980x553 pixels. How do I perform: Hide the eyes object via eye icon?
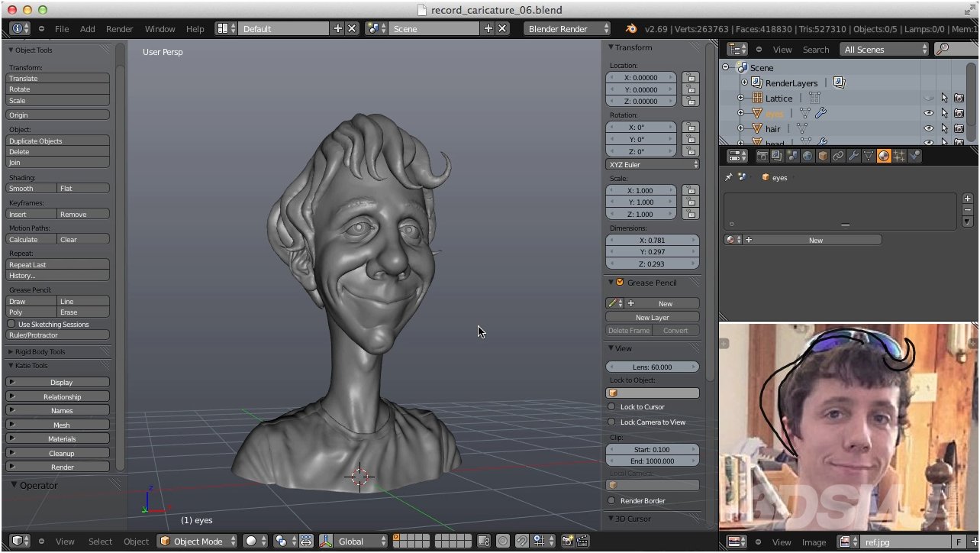tap(929, 113)
